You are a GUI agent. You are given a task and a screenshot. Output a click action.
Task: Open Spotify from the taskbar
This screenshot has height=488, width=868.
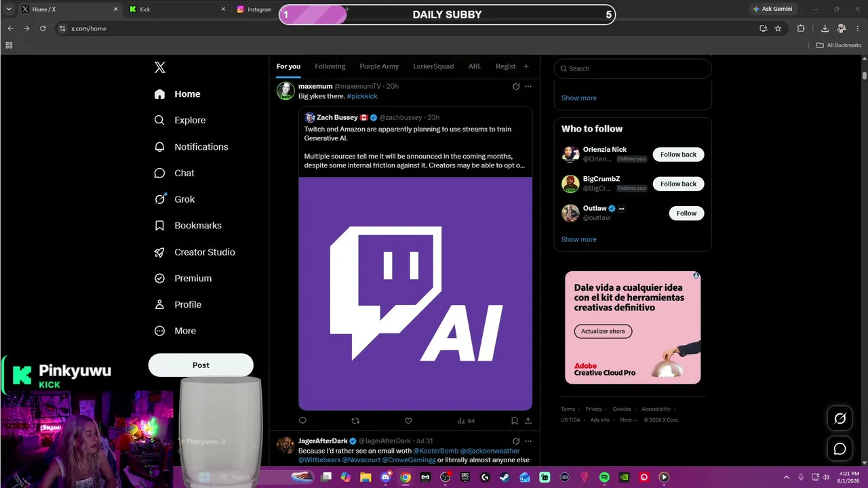pos(604,477)
